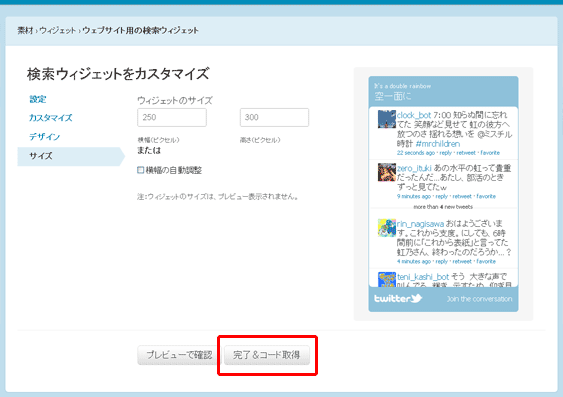Image resolution: width=563 pixels, height=397 pixels.
Task: Open teni_kashi_bot profile link
Action: point(423,277)
